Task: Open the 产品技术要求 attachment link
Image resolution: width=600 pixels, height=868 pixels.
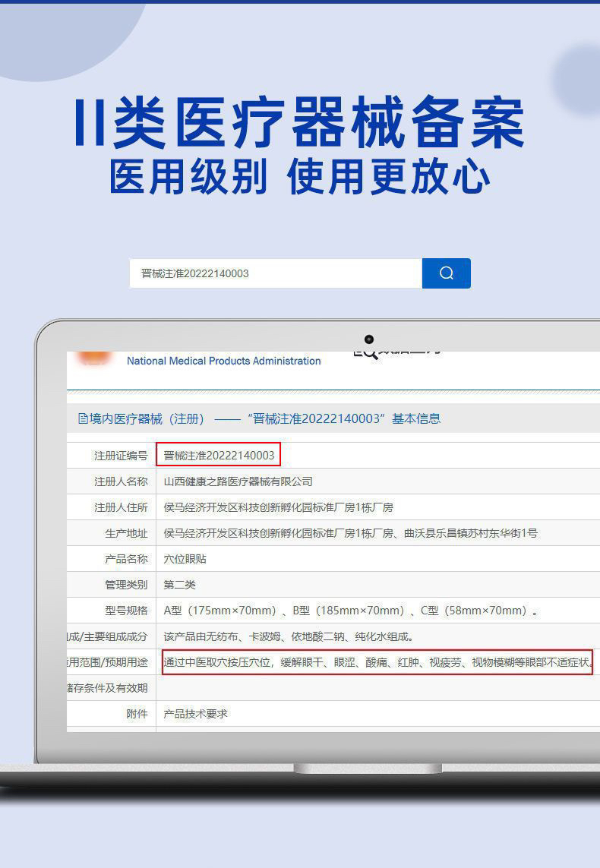Action: (195, 714)
